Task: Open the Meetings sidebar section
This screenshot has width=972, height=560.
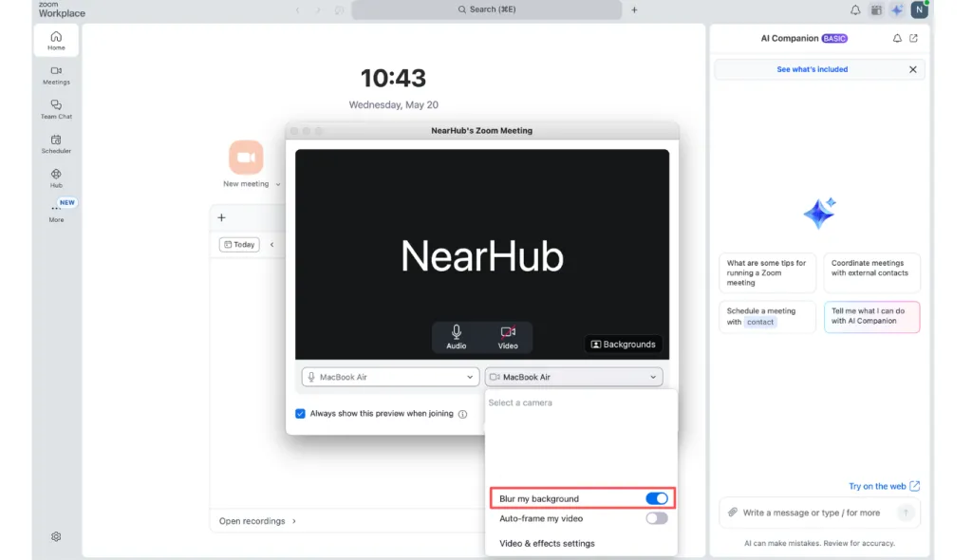Action: pos(56,75)
